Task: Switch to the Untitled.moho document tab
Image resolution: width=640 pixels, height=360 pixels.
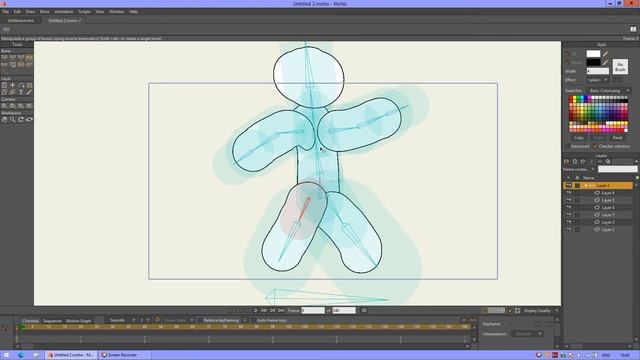Action: [x=21, y=20]
